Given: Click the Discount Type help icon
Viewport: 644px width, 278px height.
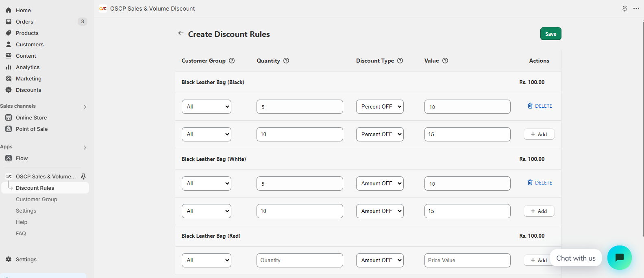Looking at the screenshot, I should pyautogui.click(x=400, y=61).
